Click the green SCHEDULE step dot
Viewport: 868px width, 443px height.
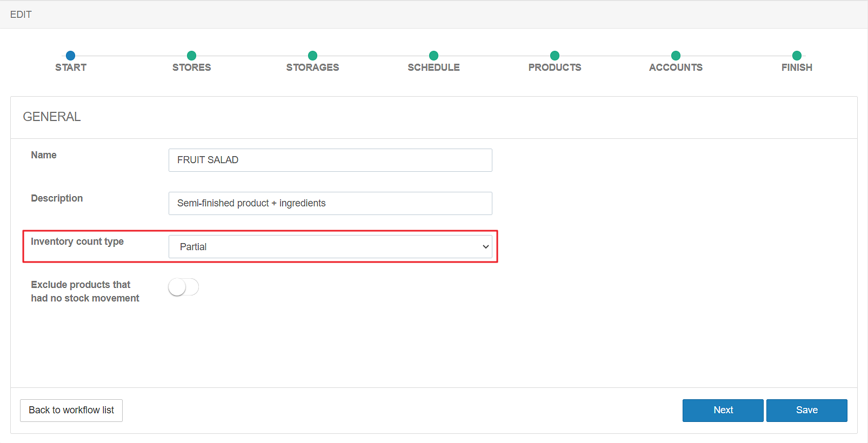tap(433, 56)
